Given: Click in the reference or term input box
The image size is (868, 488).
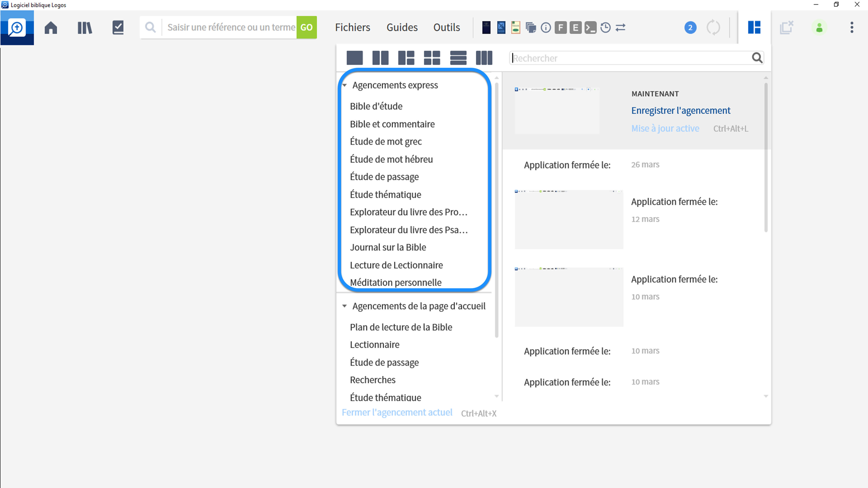Looking at the screenshot, I should 231,27.
